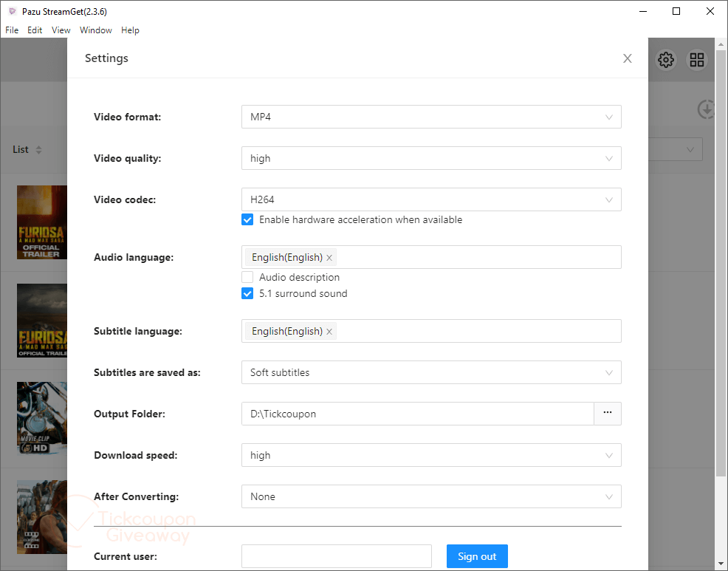Remove English tag from Subtitle language
The image size is (728, 571).
[x=329, y=332]
